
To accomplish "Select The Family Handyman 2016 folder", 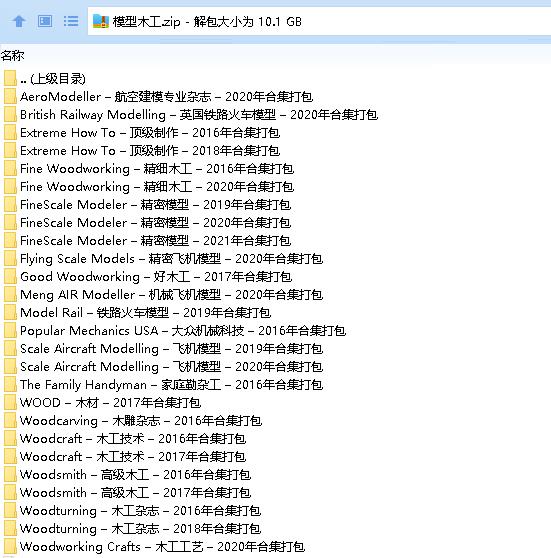I will pyautogui.click(x=171, y=385).
